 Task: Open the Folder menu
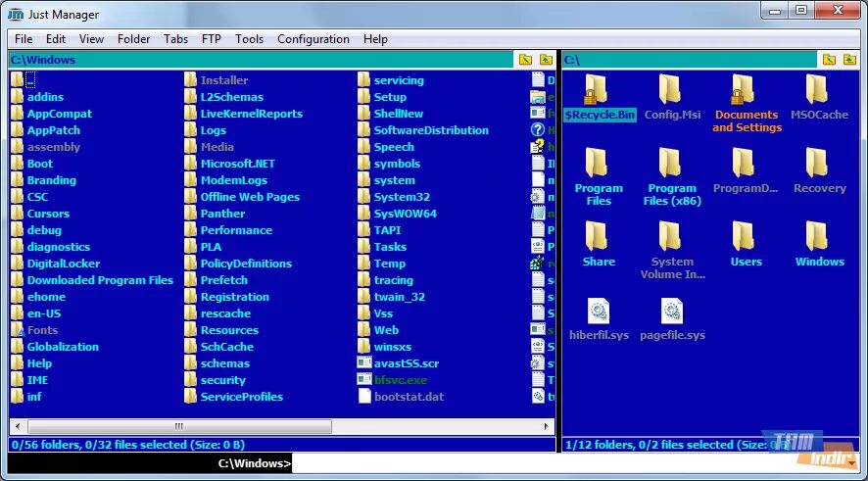(133, 39)
